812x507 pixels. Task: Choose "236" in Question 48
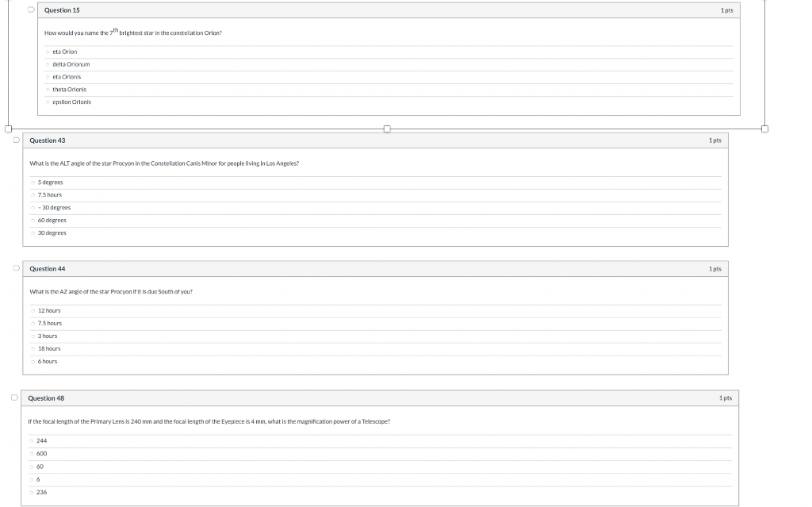(32, 493)
